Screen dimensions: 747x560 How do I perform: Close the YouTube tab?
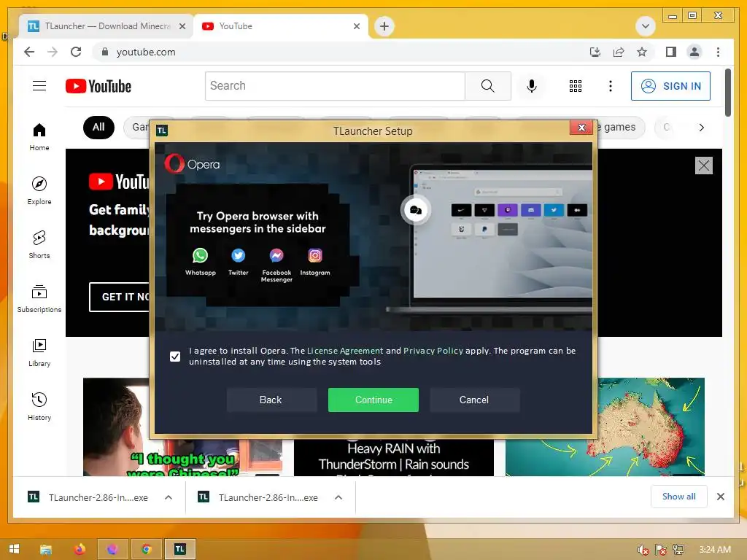point(356,26)
